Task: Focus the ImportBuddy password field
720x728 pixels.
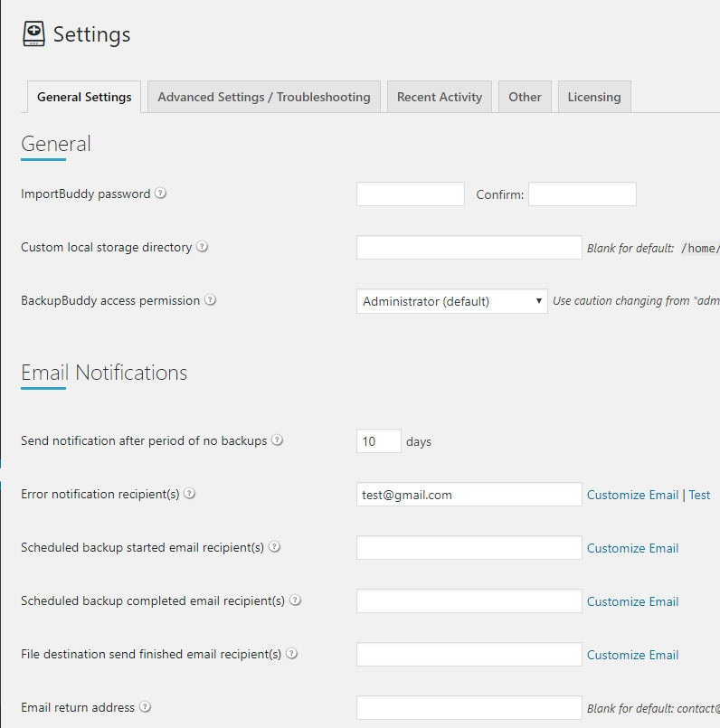Action: coord(411,194)
